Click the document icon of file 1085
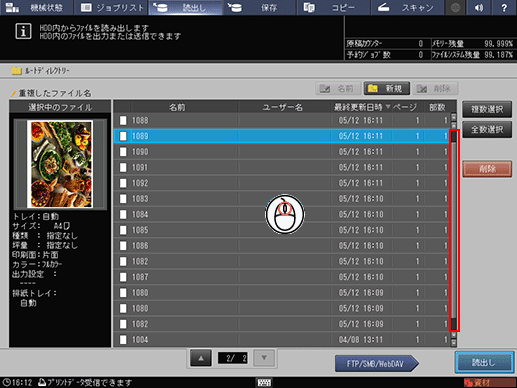 pyautogui.click(x=123, y=230)
